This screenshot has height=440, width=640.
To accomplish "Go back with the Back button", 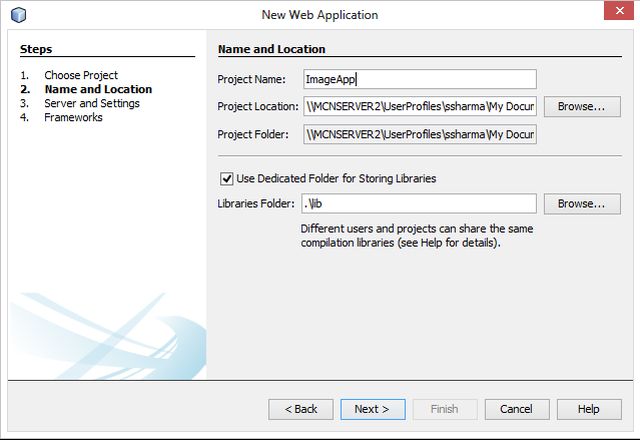I will pyautogui.click(x=300, y=409).
